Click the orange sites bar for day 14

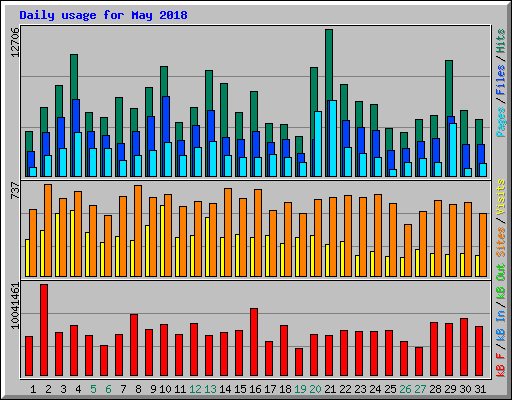[x=228, y=232]
